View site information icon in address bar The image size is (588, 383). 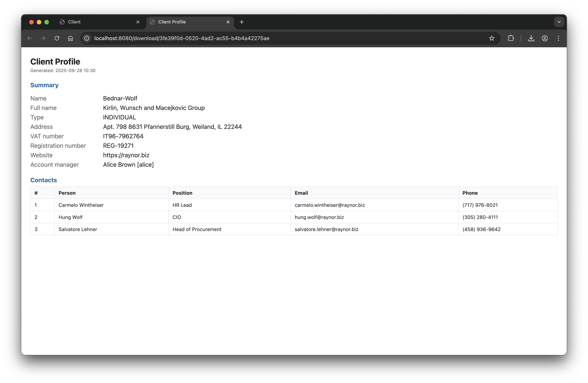pos(87,38)
